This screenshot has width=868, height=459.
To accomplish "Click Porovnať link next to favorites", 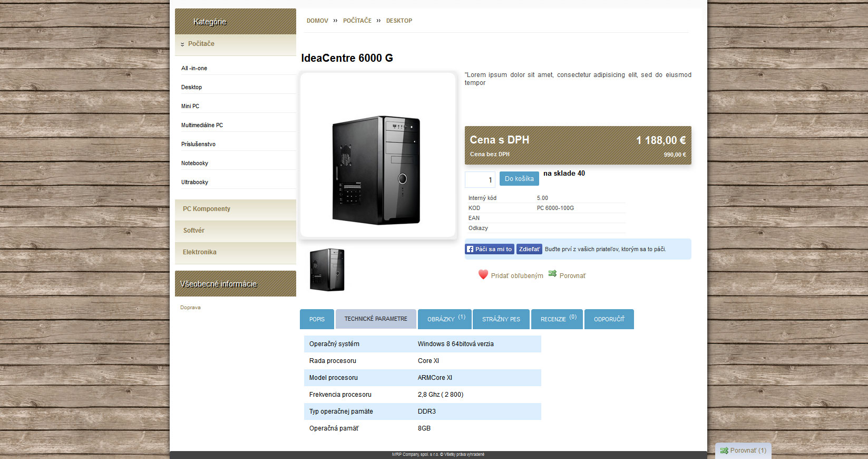I will pyautogui.click(x=572, y=276).
